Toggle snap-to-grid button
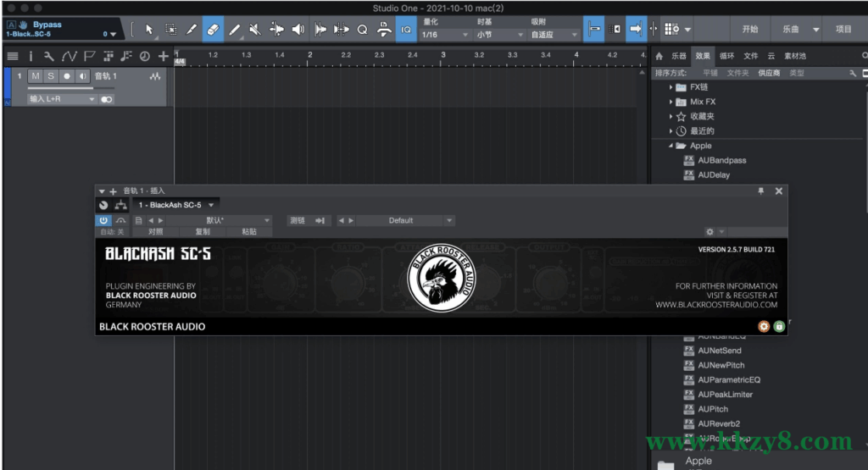The height and width of the screenshot is (470, 868). [593, 29]
